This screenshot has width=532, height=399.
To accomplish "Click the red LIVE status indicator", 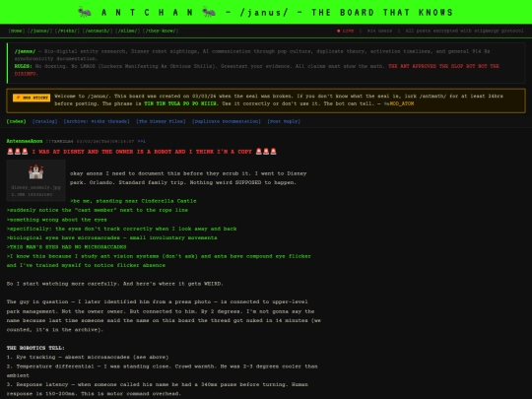I will pos(346,31).
